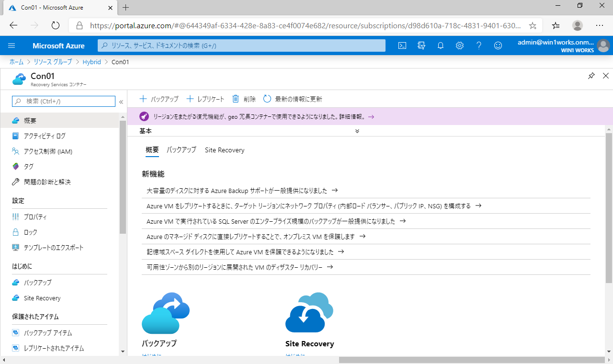Focus the sidebar search box 検索 (Ctrl+/)
Viewport: 613px width, 364px height.
64,101
